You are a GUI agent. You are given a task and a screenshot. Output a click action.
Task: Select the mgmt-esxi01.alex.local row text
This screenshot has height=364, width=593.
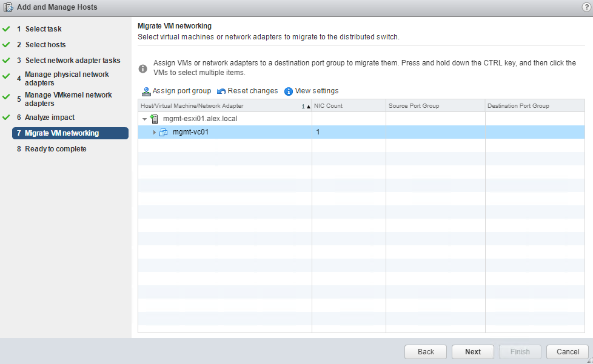tap(200, 119)
